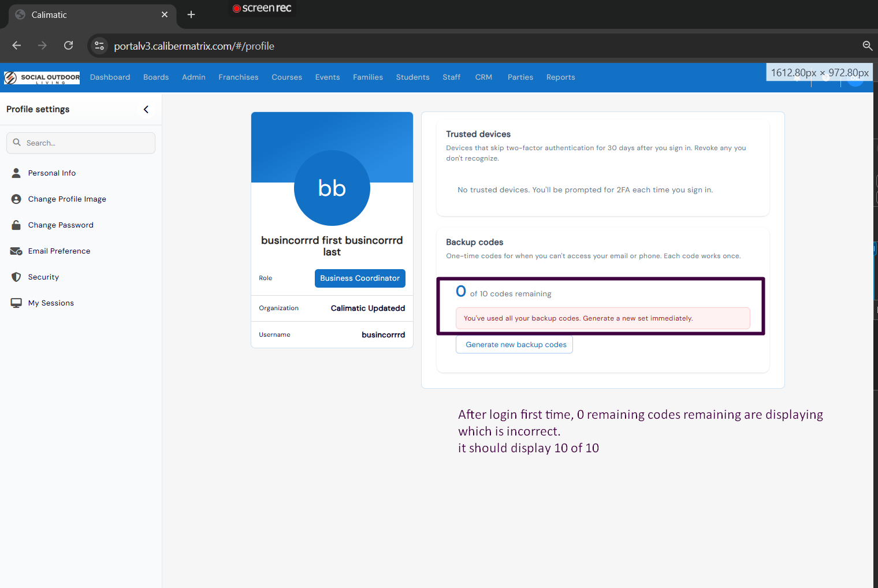Open the Admin menu
Image resolution: width=878 pixels, height=588 pixels.
pos(194,77)
